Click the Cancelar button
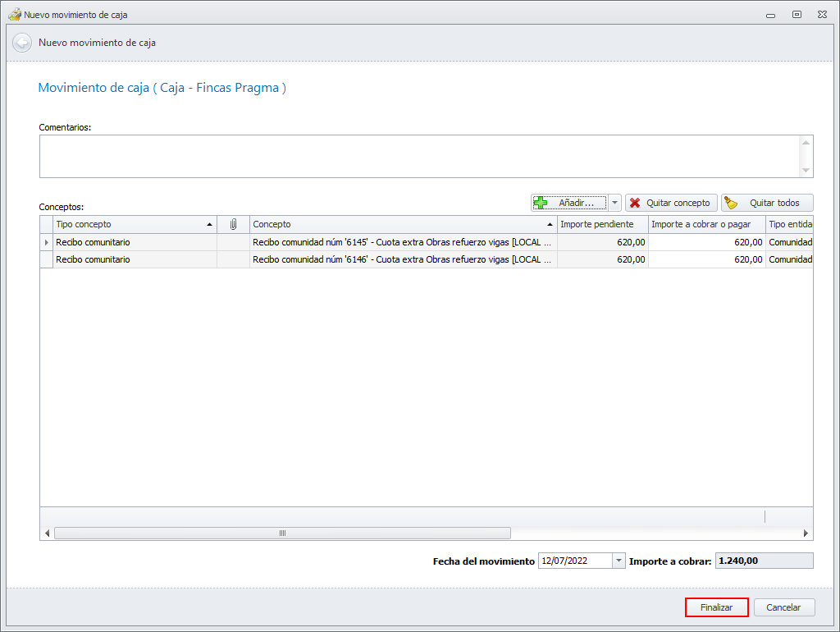 coord(783,607)
